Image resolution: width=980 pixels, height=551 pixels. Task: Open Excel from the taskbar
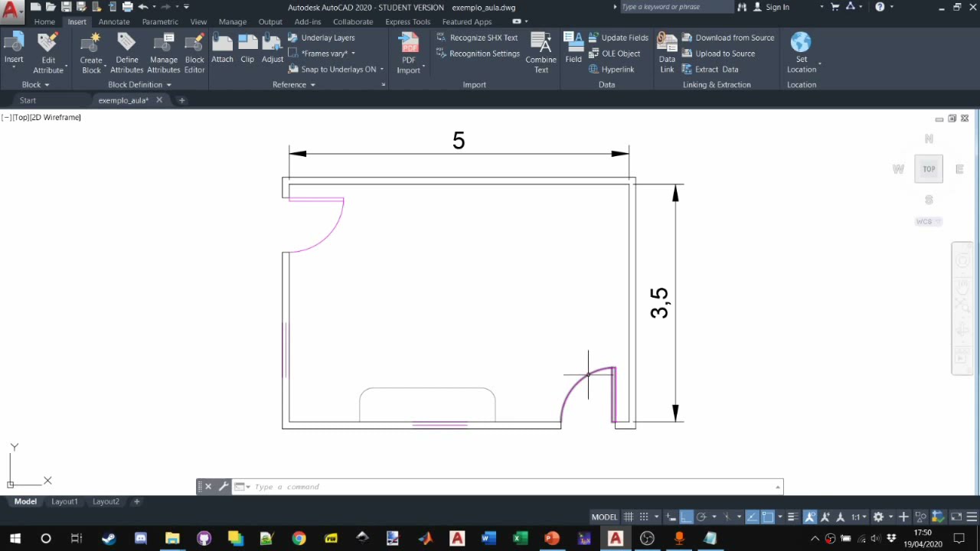point(520,538)
